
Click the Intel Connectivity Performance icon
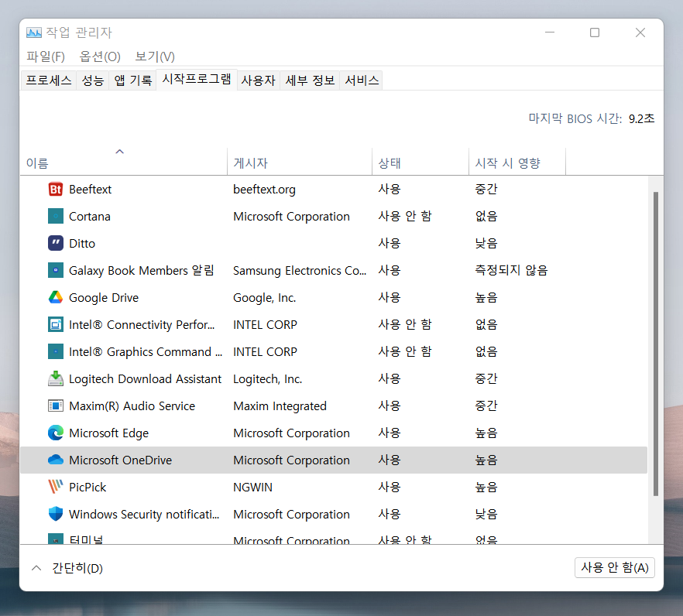pos(55,325)
